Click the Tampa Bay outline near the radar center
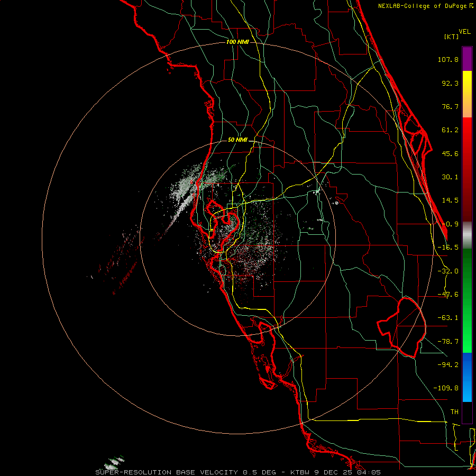Viewport: 476px width, 476px height. [x=223, y=226]
